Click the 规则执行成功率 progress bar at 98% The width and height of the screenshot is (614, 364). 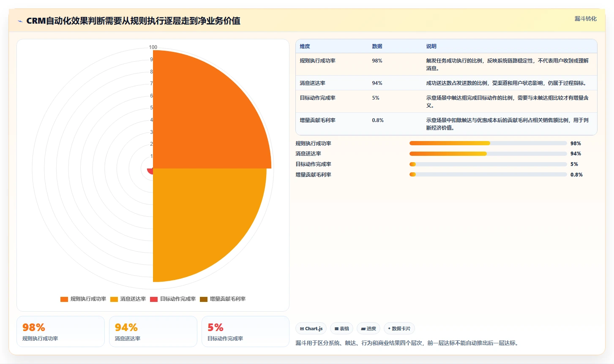coord(488,143)
